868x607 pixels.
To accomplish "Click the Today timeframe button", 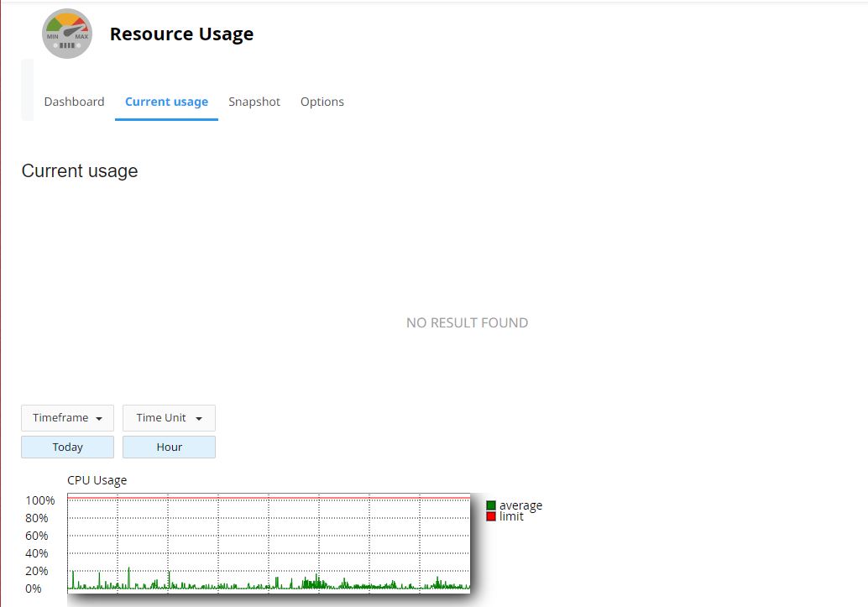I will click(x=67, y=447).
